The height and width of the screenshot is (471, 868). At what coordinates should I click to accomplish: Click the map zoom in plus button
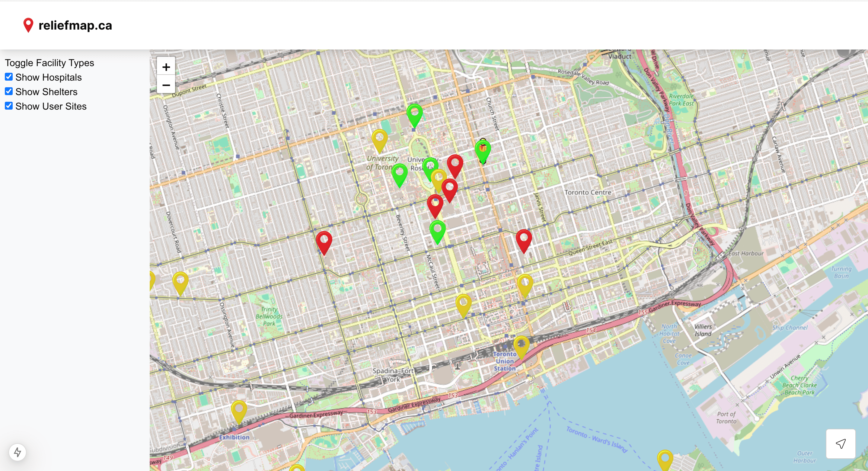pyautogui.click(x=166, y=67)
